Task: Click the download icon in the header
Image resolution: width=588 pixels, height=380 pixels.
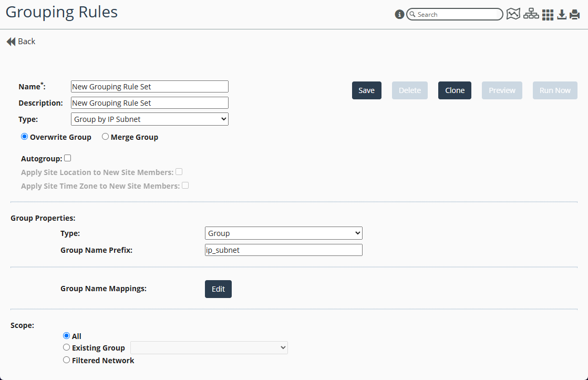Action: pos(562,15)
